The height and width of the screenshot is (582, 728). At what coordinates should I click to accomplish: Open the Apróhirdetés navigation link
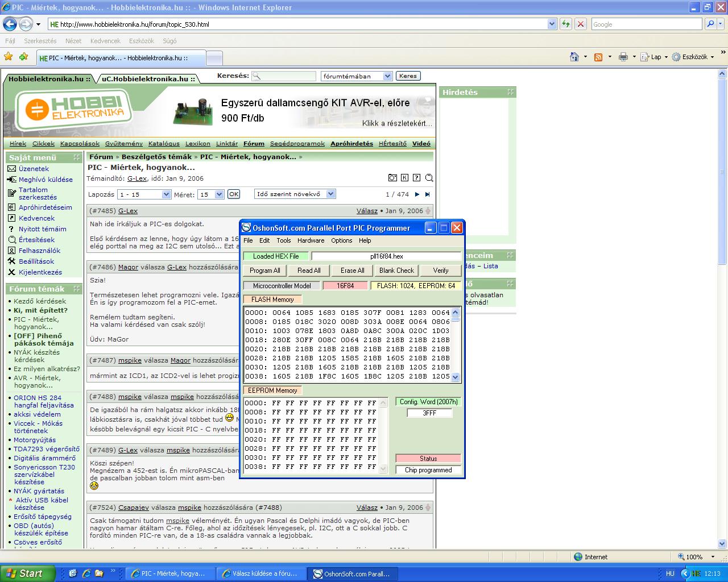(352, 144)
